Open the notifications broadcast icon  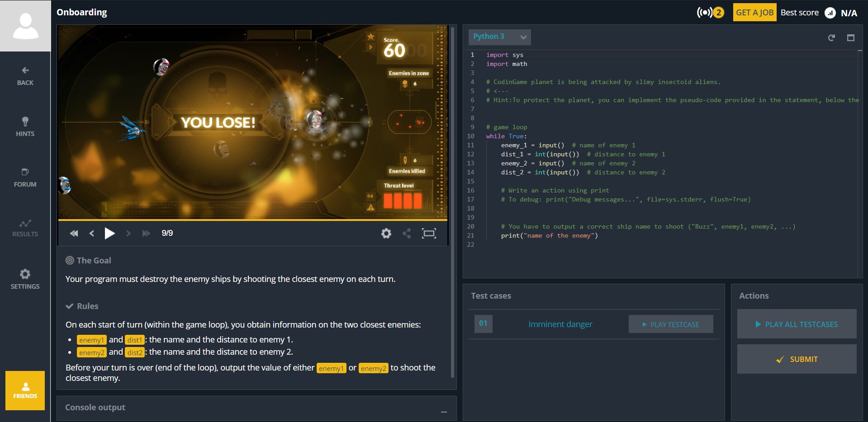[705, 13]
